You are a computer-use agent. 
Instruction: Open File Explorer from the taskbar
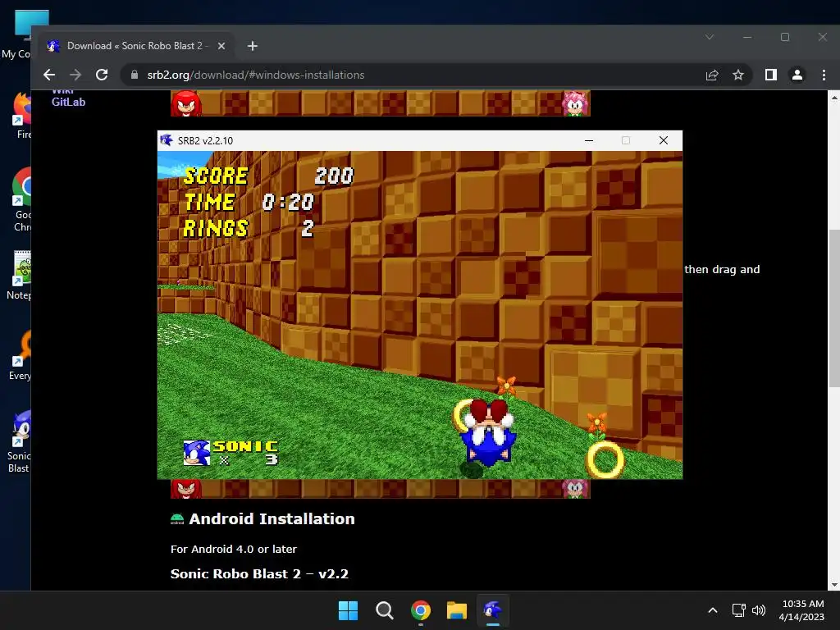[x=457, y=610]
